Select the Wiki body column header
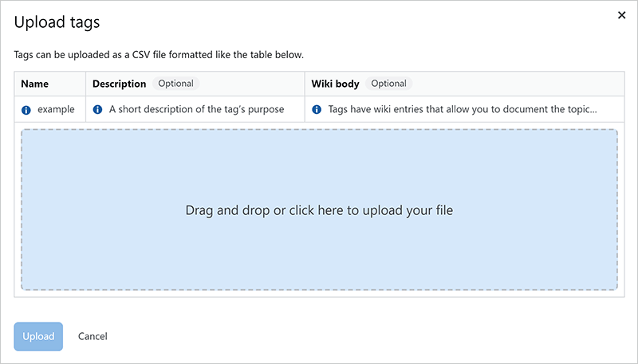The height and width of the screenshot is (364, 638). [x=335, y=84]
